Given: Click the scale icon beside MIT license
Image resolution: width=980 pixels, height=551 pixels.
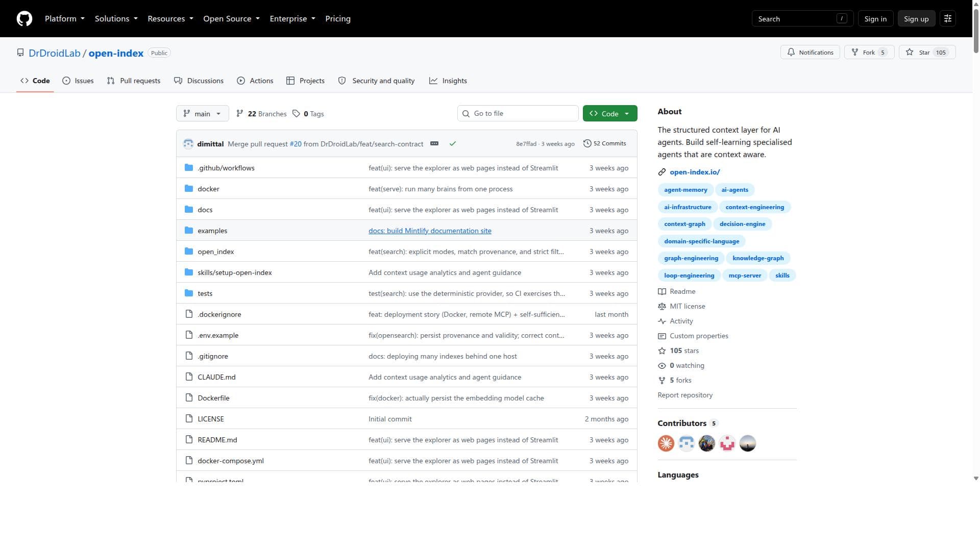Looking at the screenshot, I should coord(662,307).
